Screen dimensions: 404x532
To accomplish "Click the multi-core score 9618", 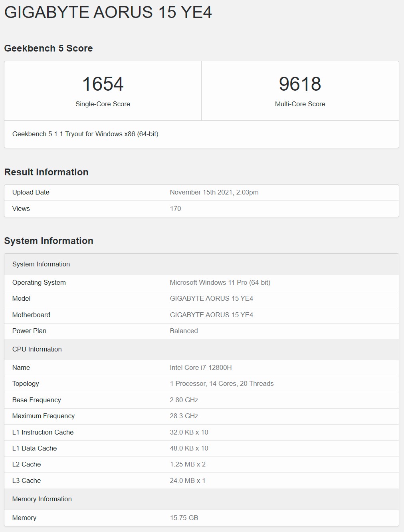I will tap(300, 84).
